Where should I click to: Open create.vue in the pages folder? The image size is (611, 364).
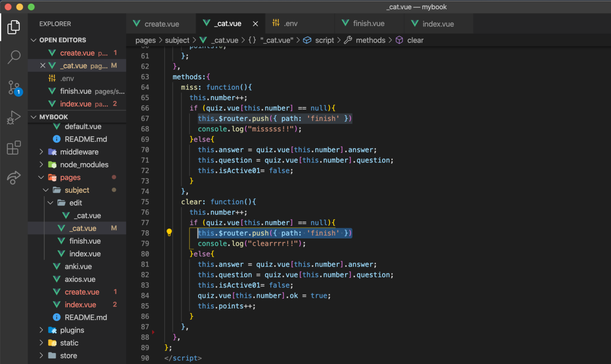point(77,292)
